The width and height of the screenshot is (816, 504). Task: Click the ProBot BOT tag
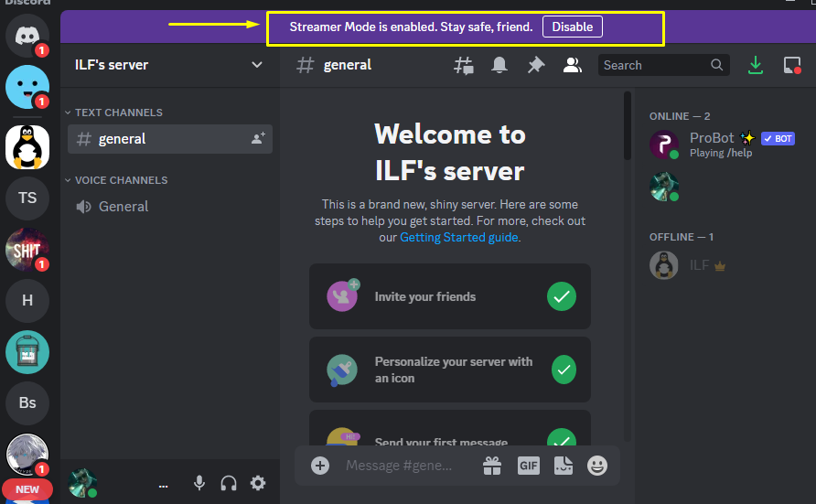778,138
